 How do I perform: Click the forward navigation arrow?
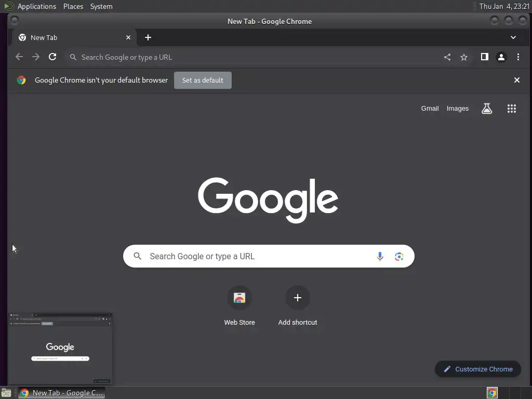click(x=36, y=57)
